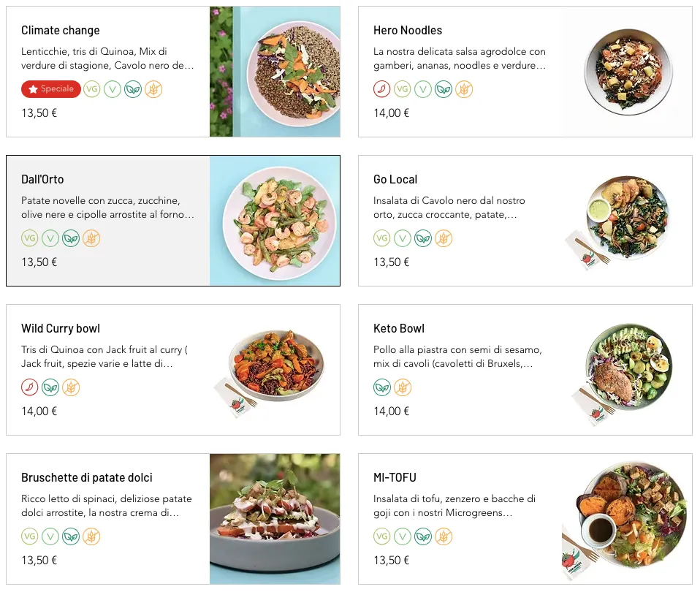Click the VG icon on Hero Noodles
Image resolution: width=700 pixels, height=592 pixels.
[x=403, y=89]
